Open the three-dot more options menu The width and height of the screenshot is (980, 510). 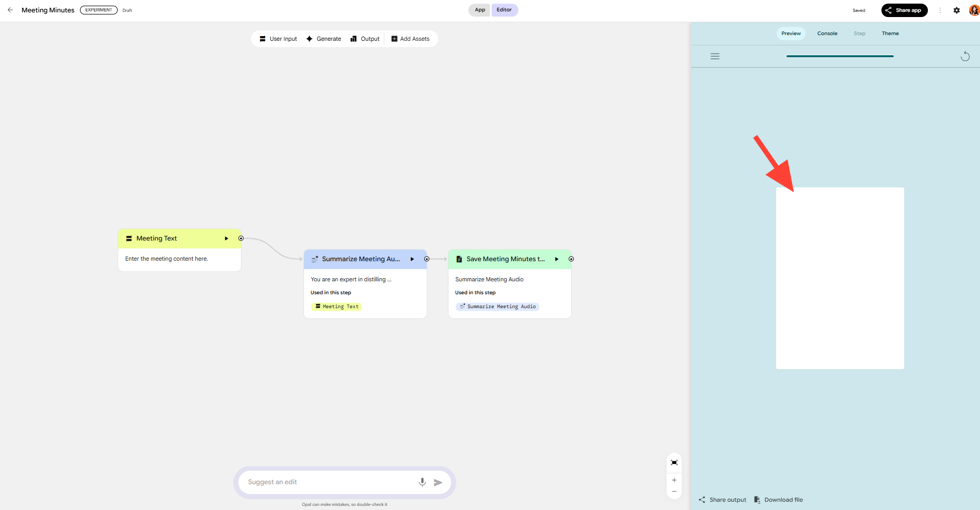tap(940, 10)
